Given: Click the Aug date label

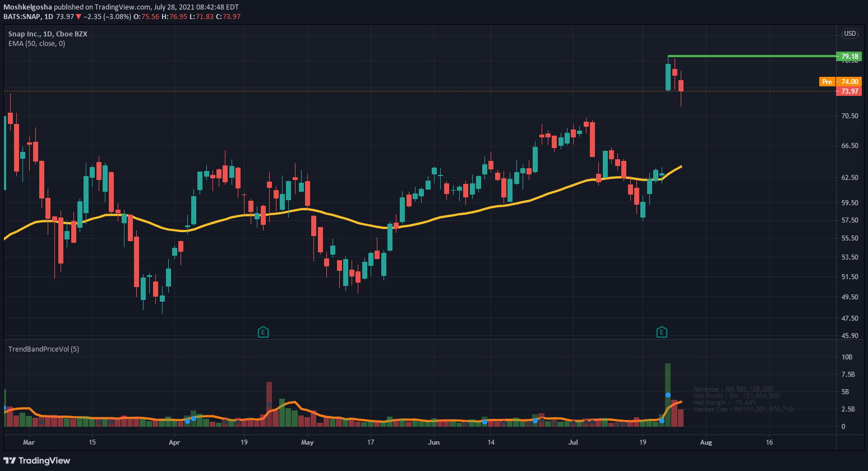Looking at the screenshot, I should pyautogui.click(x=706, y=442).
